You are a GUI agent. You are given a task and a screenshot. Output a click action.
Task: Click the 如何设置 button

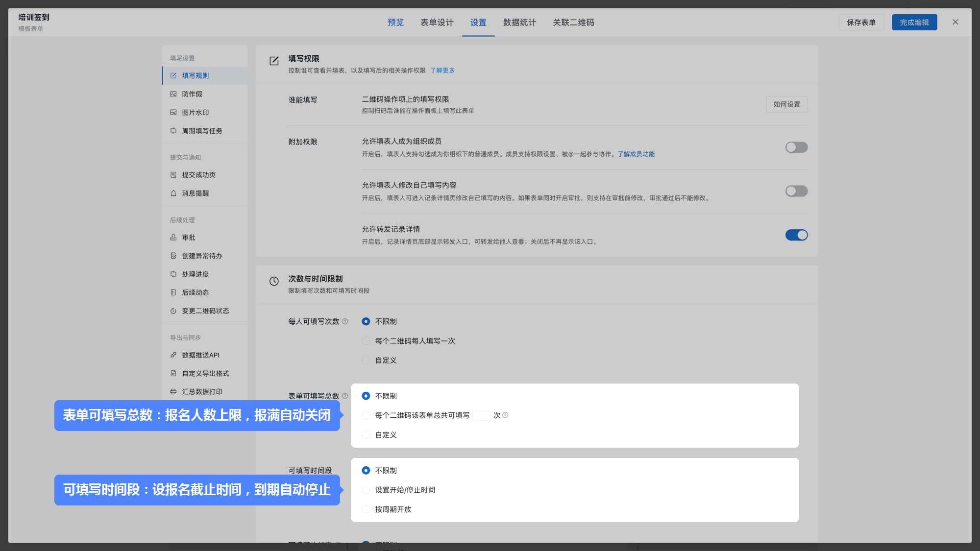point(787,104)
